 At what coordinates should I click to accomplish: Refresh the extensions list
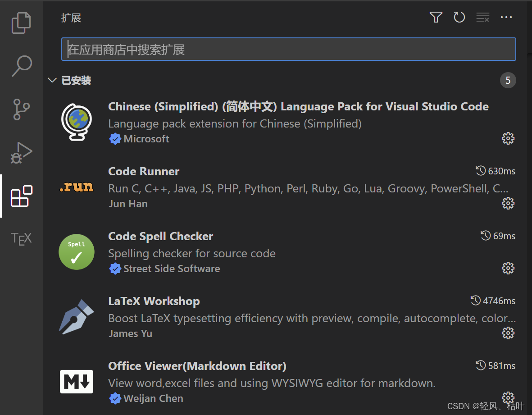point(459,17)
